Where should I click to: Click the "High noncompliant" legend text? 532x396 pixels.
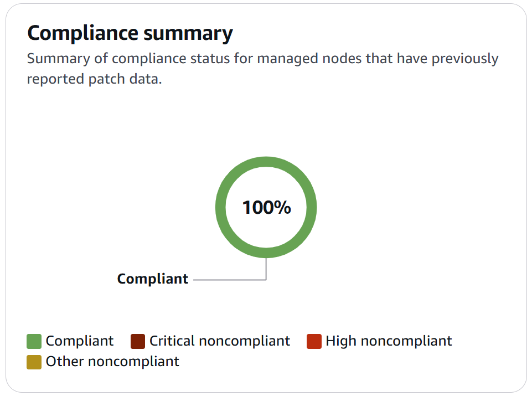(389, 341)
